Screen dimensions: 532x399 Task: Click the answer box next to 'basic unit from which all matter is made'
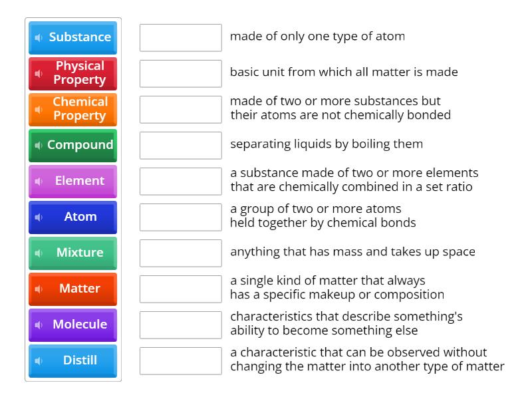click(x=180, y=73)
